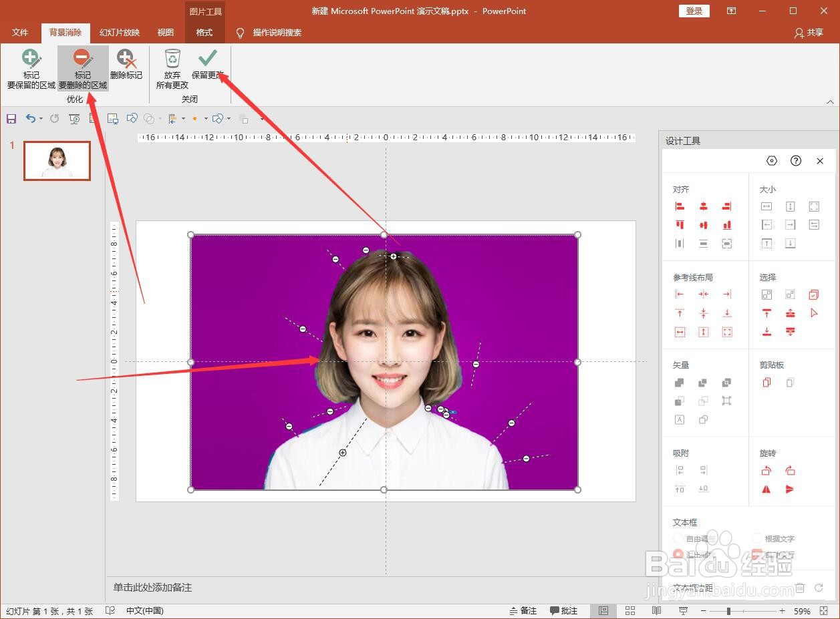Collapse the ribbon with the chevron
This screenshot has height=619, width=840.
pos(831,102)
